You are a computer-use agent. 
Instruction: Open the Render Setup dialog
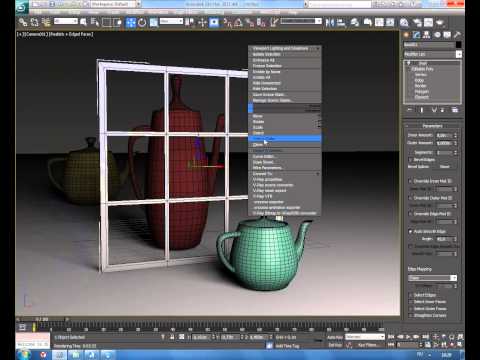[x=417, y=22]
